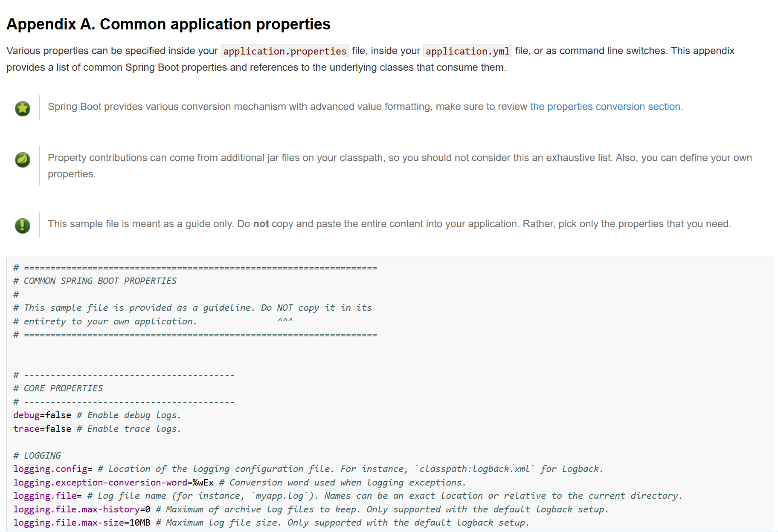Click the Appendix A heading
The width and height of the screenshot is (778, 532).
[x=168, y=24]
